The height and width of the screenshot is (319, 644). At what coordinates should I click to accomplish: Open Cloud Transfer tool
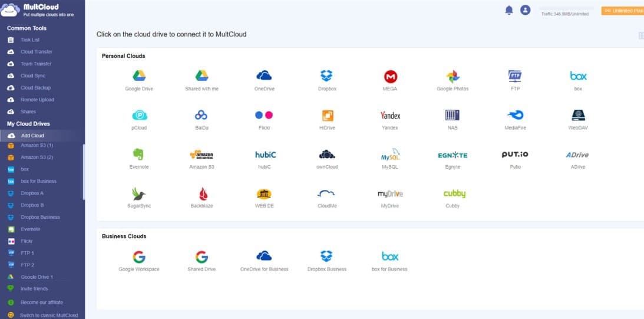click(36, 52)
